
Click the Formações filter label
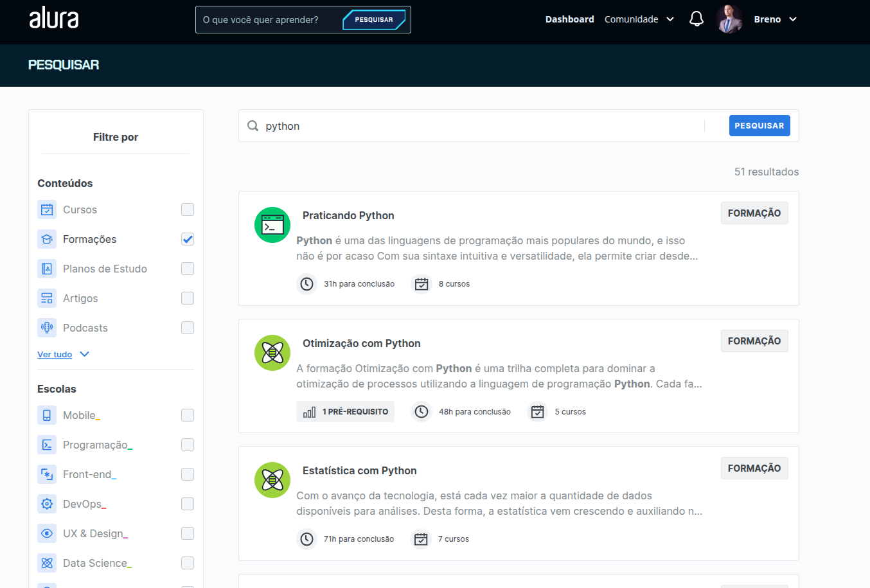[90, 239]
